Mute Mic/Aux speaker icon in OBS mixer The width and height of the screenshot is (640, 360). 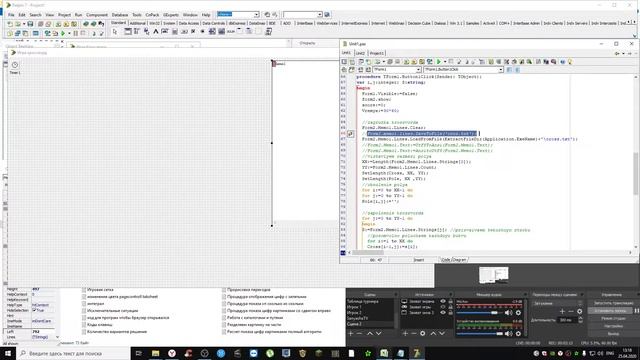508,313
